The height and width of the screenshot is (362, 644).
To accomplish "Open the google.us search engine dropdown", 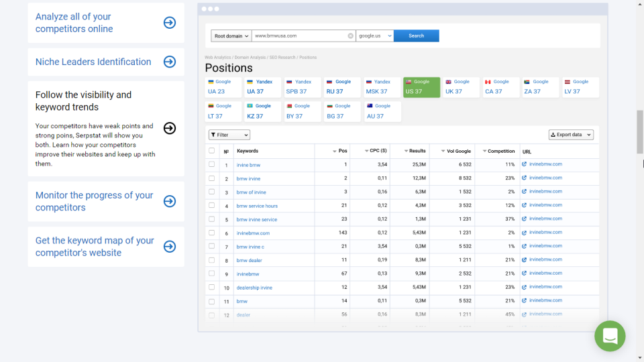I will click(374, 36).
